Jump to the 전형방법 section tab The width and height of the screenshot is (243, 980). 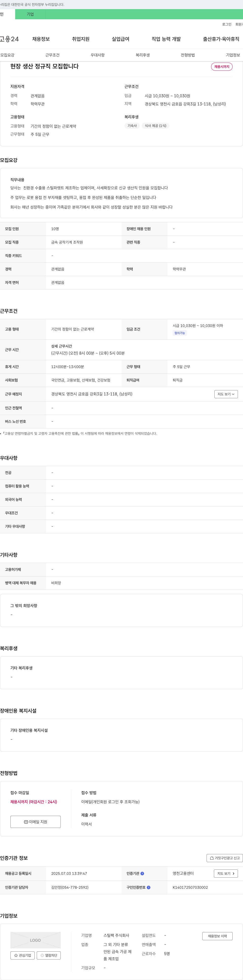188,55
